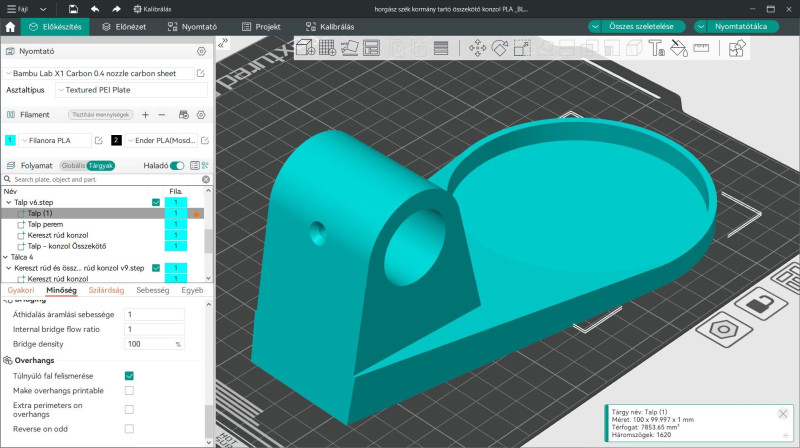Click the Auto orient toolbar icon
The image size is (800, 448).
[349, 48]
